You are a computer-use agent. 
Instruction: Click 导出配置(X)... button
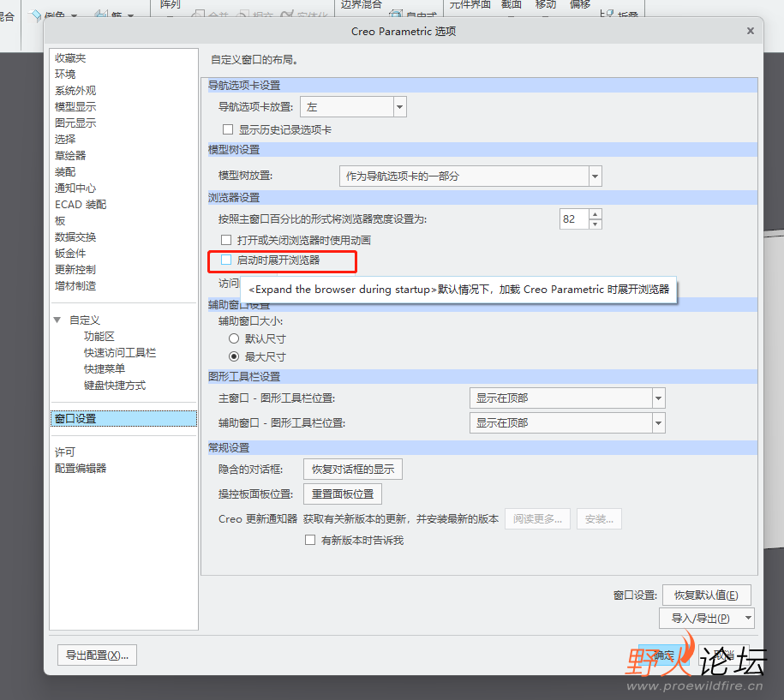97,655
